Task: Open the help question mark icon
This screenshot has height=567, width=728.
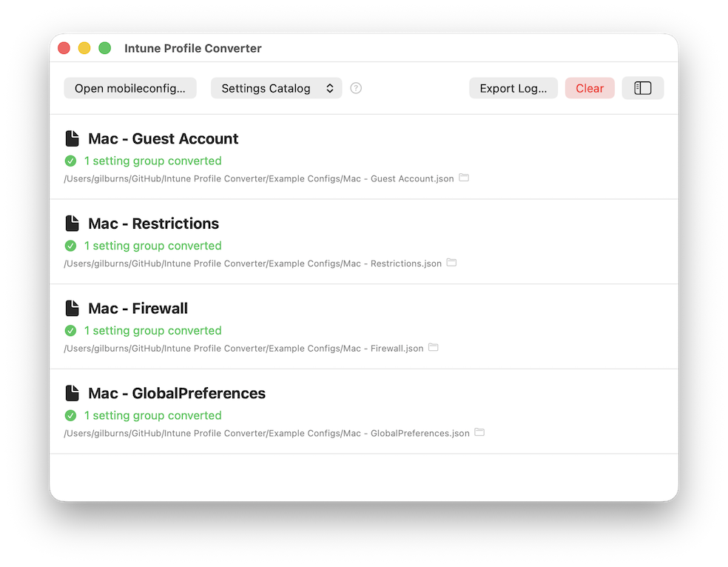Action: tap(355, 87)
